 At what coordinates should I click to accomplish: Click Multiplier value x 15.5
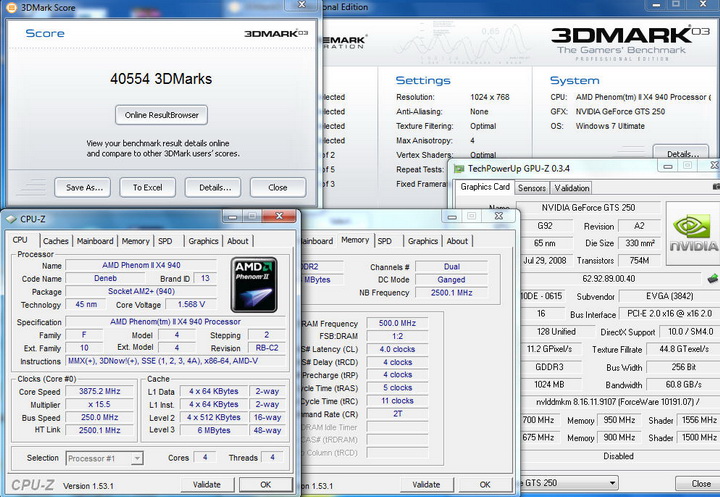point(100,404)
